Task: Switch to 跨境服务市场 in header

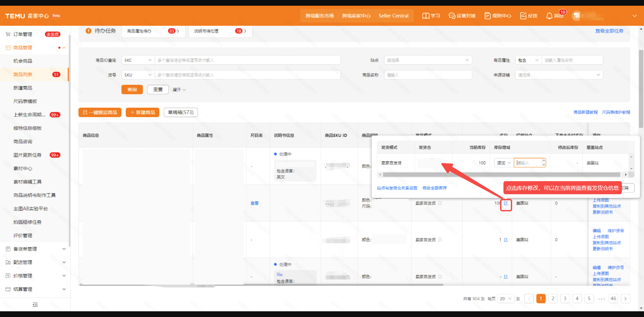Action: pyautogui.click(x=320, y=16)
